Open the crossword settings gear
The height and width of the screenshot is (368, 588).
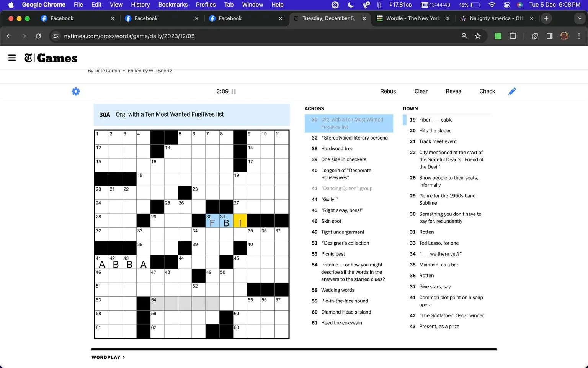pyautogui.click(x=76, y=92)
